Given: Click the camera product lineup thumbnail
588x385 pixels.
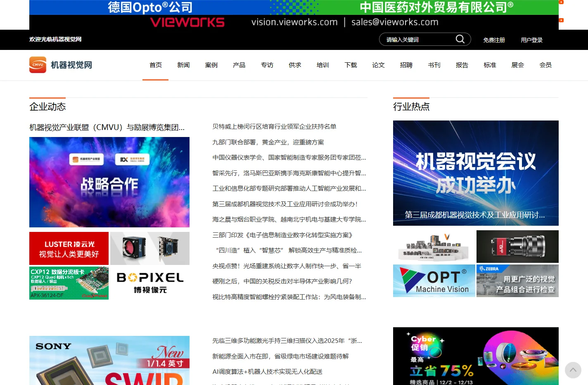Looking at the screenshot, I should [x=434, y=246].
